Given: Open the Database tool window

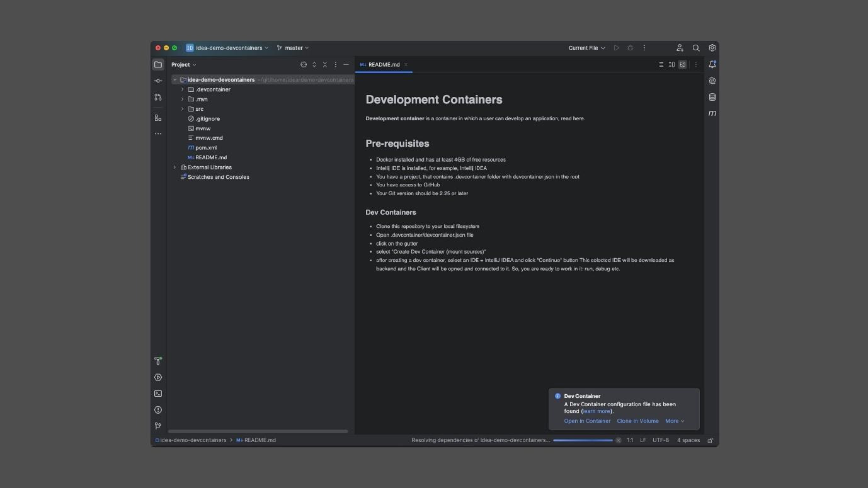Looking at the screenshot, I should coord(712,97).
